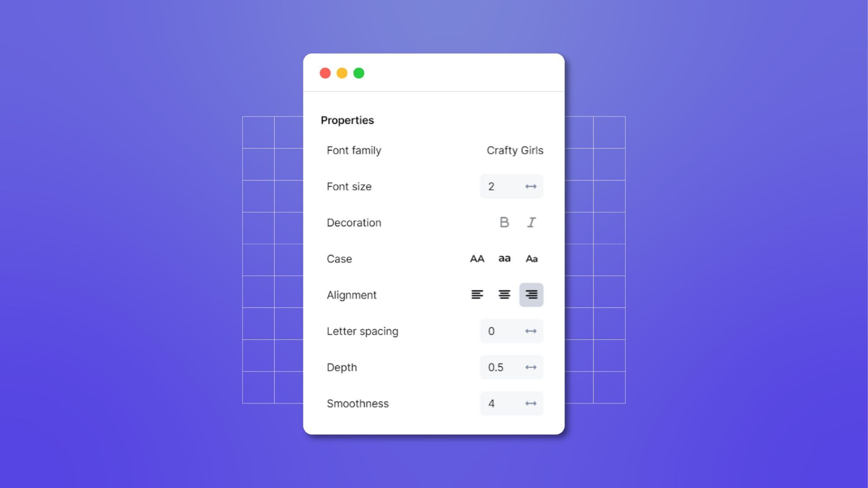Select lowercase aa case option

click(505, 258)
